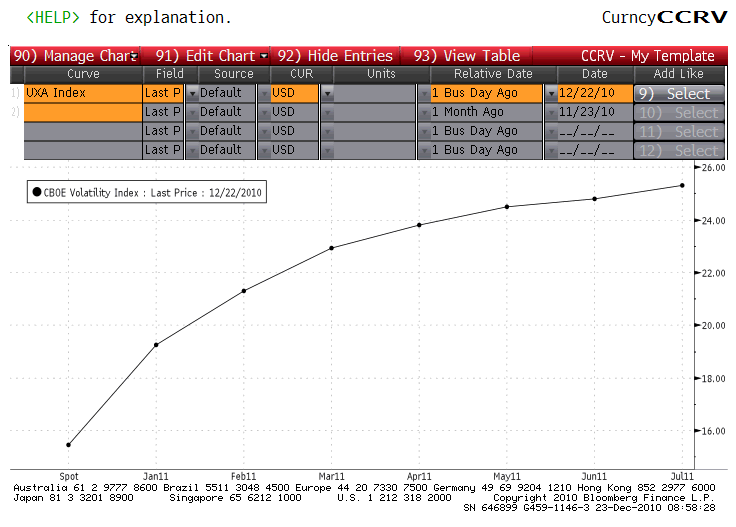The height and width of the screenshot is (527, 736).
Task: Expand the Edit Chart dropdown arrow
Action: tap(264, 56)
